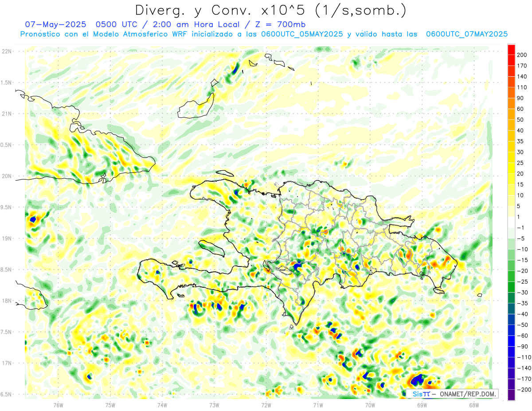The width and height of the screenshot is (532, 411).
Task: Click the dark purple swatch below the -200 label
Action: [x=511, y=395]
